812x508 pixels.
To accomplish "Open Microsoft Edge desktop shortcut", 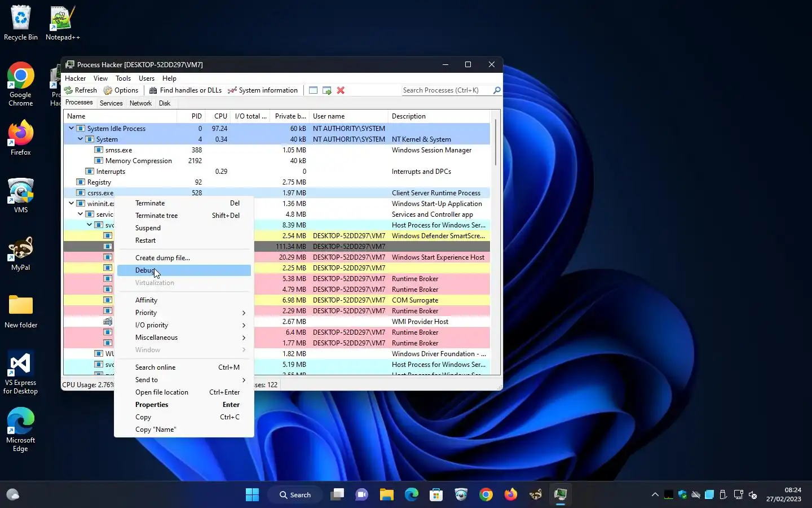I will [x=21, y=430].
